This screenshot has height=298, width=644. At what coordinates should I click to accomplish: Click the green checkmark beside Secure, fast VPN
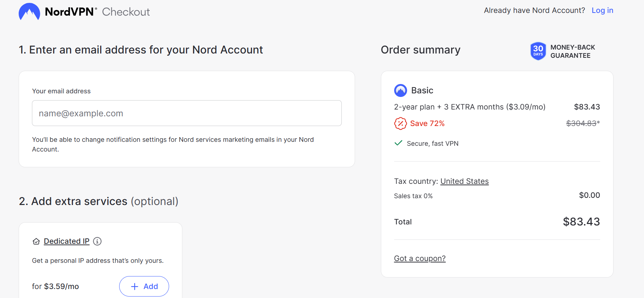[398, 143]
